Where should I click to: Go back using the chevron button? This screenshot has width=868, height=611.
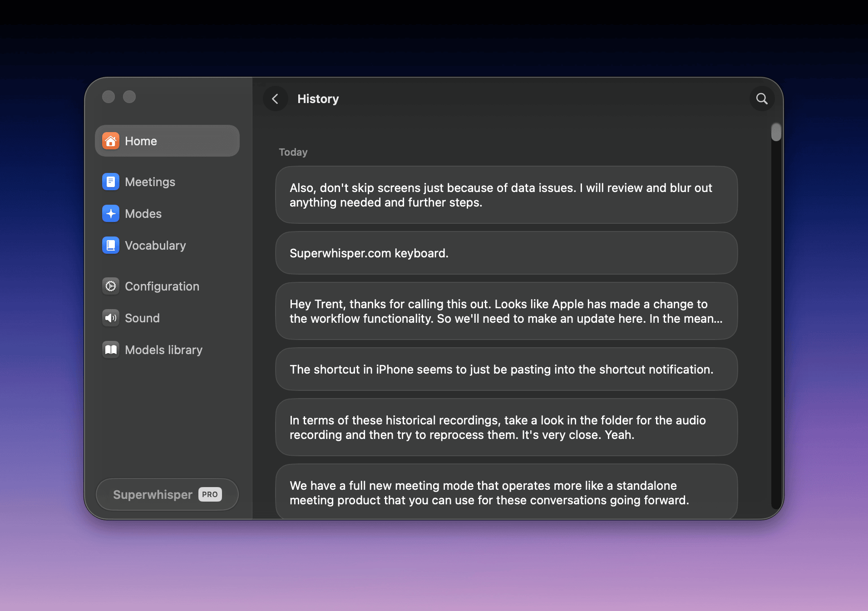pyautogui.click(x=276, y=99)
